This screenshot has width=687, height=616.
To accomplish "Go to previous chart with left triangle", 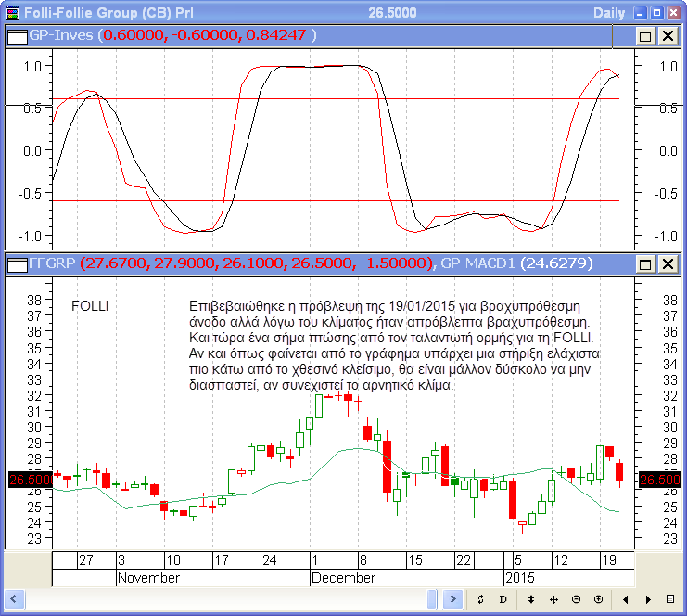I will (626, 599).
